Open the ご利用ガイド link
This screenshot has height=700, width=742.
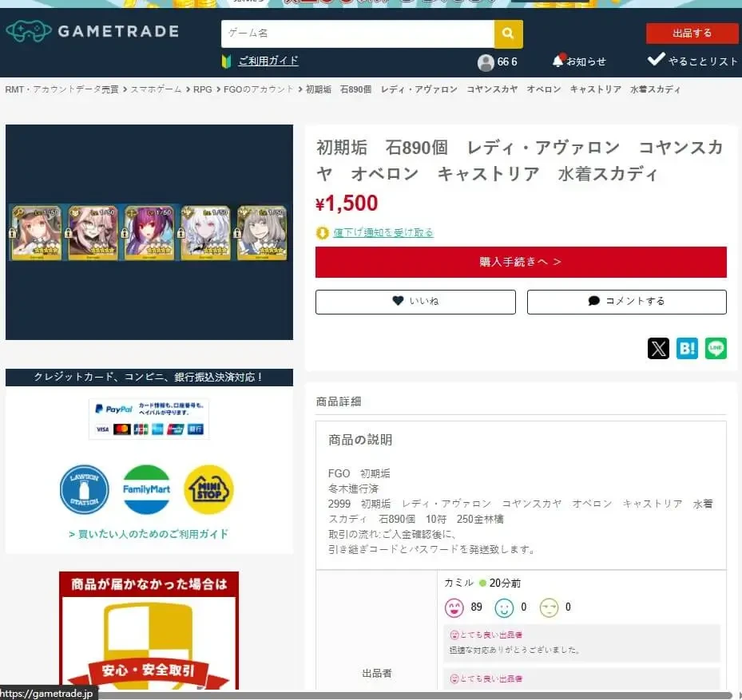point(268,61)
